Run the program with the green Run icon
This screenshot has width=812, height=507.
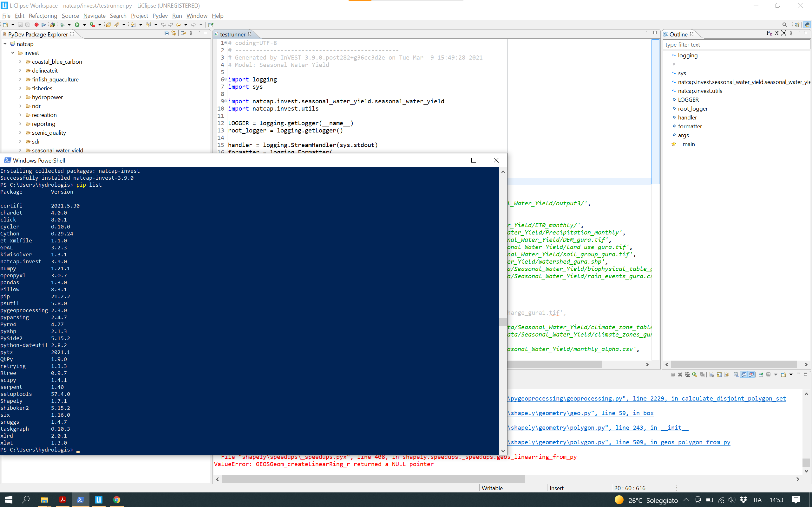[x=77, y=25]
